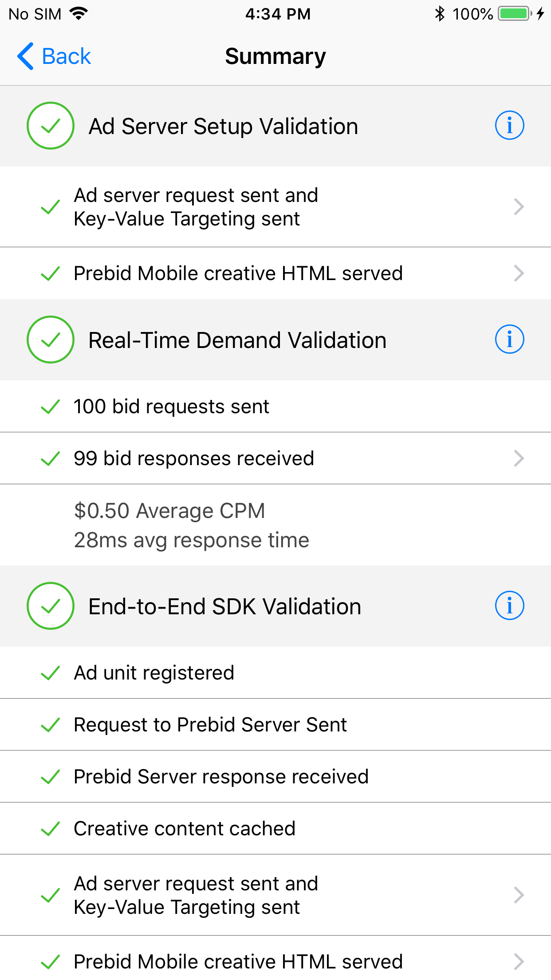The width and height of the screenshot is (551, 980).
Task: Open info for Ad Server Setup Validation
Action: tap(509, 125)
